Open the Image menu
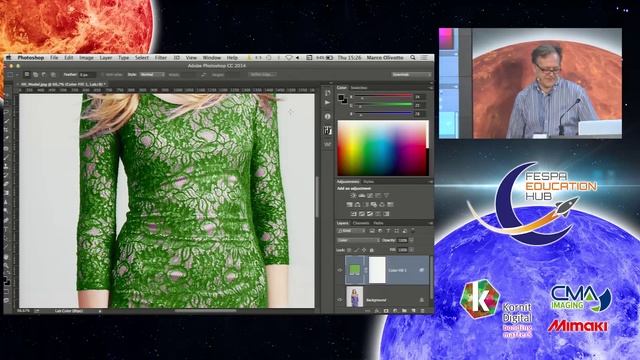Viewport: 640px width, 360px height. pos(86,58)
